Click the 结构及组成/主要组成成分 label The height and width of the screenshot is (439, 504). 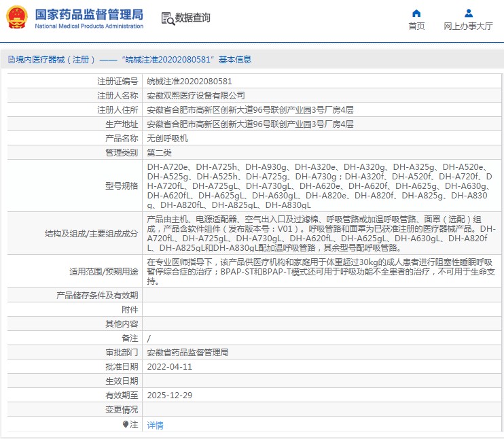pyautogui.click(x=91, y=234)
